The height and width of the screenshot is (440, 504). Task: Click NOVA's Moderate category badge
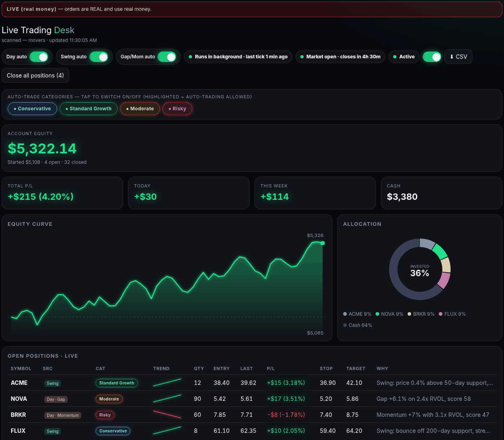click(x=109, y=399)
